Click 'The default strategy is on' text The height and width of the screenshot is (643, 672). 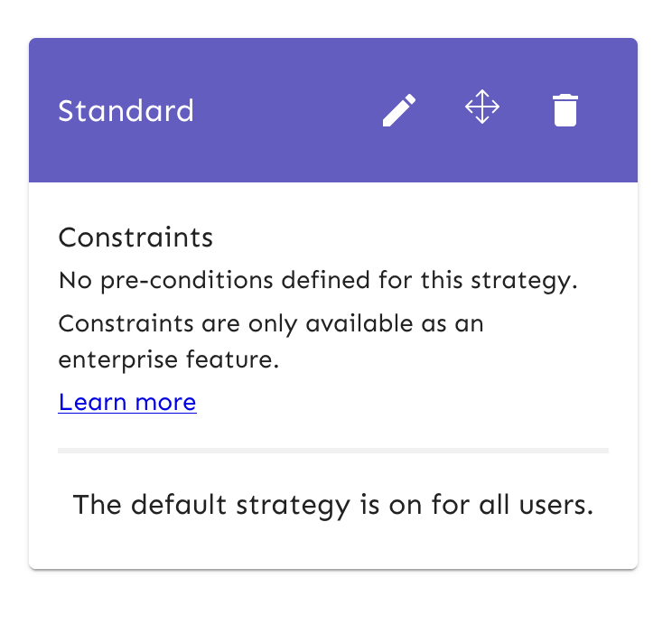pyautogui.click(x=333, y=505)
